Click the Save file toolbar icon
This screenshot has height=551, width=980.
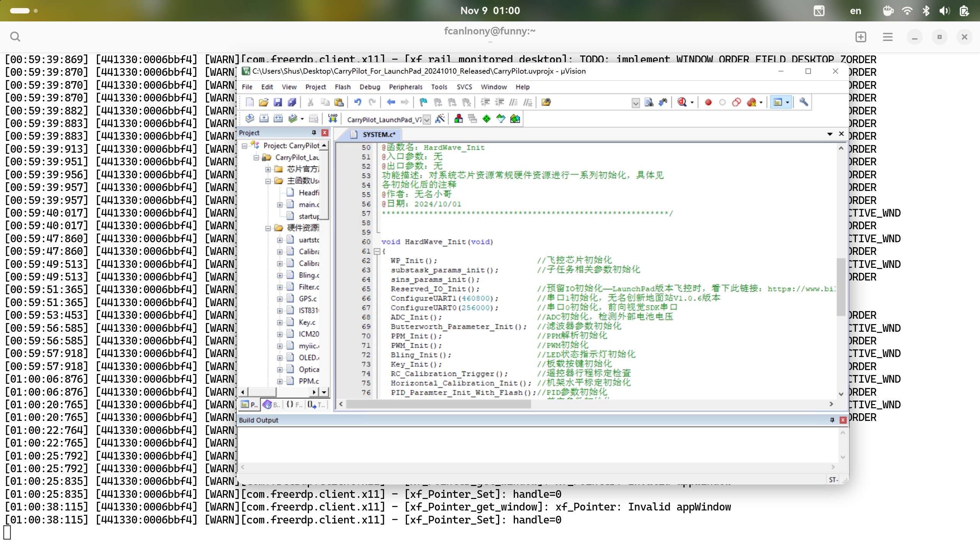pos(278,102)
